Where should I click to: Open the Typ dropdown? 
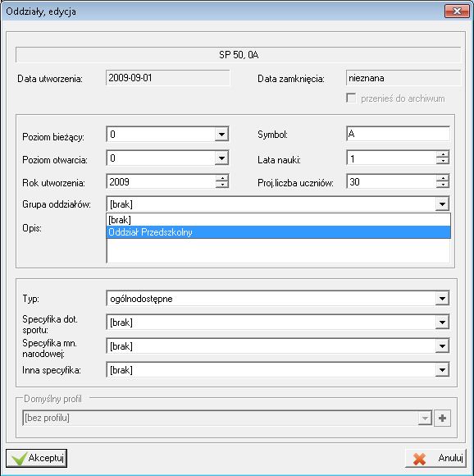[442, 299]
